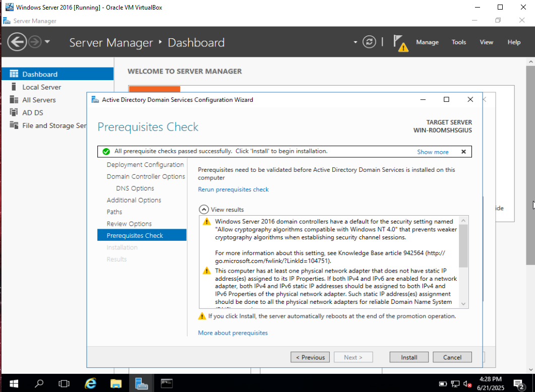Click the wizard title bar icon
The height and width of the screenshot is (392, 535).
95,100
